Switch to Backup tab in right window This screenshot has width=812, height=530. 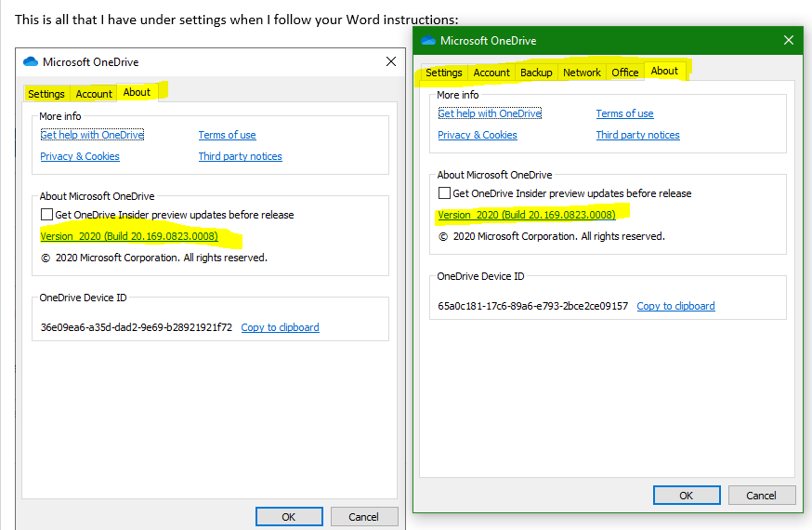click(x=536, y=73)
